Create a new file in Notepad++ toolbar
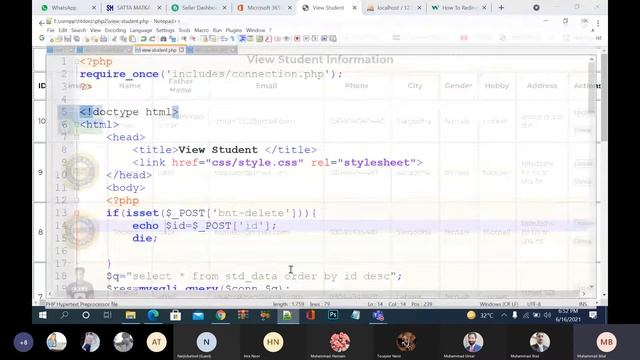Screen dimensions: 640x360 click(x=52, y=39)
